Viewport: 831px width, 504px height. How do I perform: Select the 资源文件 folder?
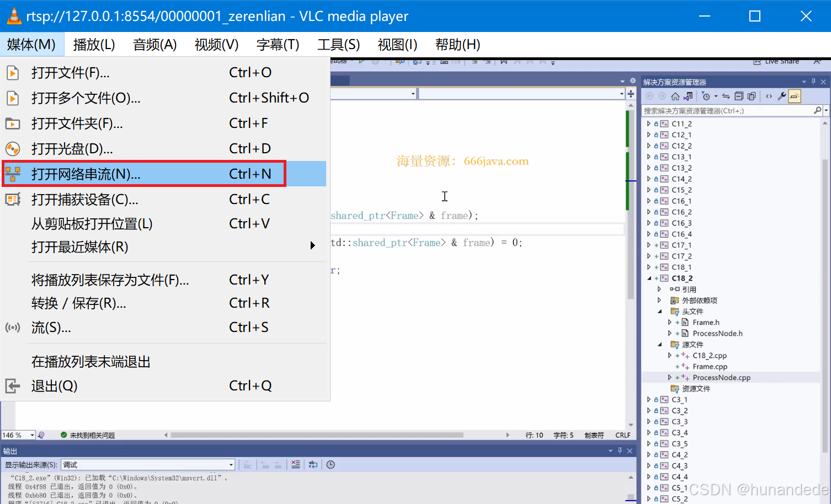pos(696,389)
